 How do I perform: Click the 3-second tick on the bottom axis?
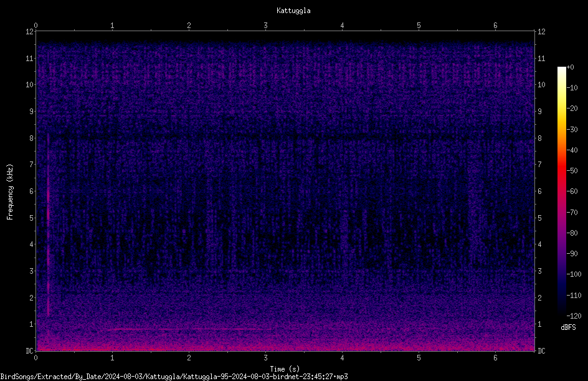[x=265, y=358]
